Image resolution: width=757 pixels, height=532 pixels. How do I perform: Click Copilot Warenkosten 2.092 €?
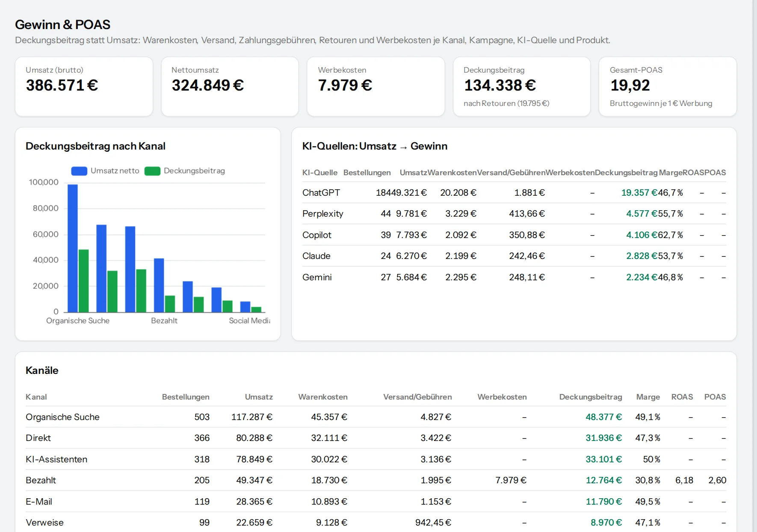pos(461,235)
